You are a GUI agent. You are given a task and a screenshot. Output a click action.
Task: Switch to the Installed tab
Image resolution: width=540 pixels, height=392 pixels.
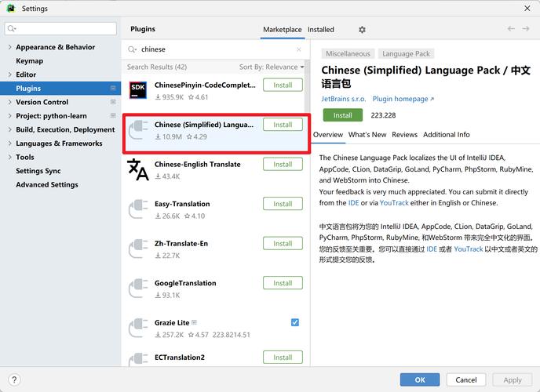click(x=320, y=30)
